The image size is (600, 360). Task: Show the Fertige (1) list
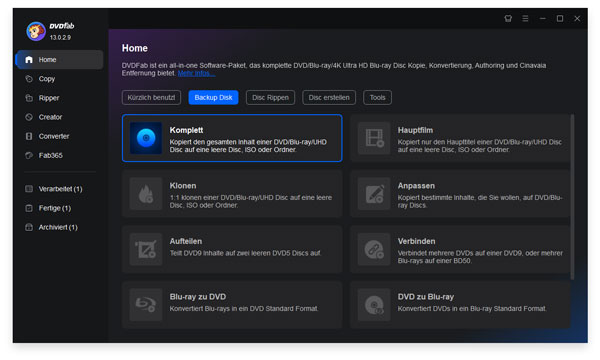click(55, 208)
